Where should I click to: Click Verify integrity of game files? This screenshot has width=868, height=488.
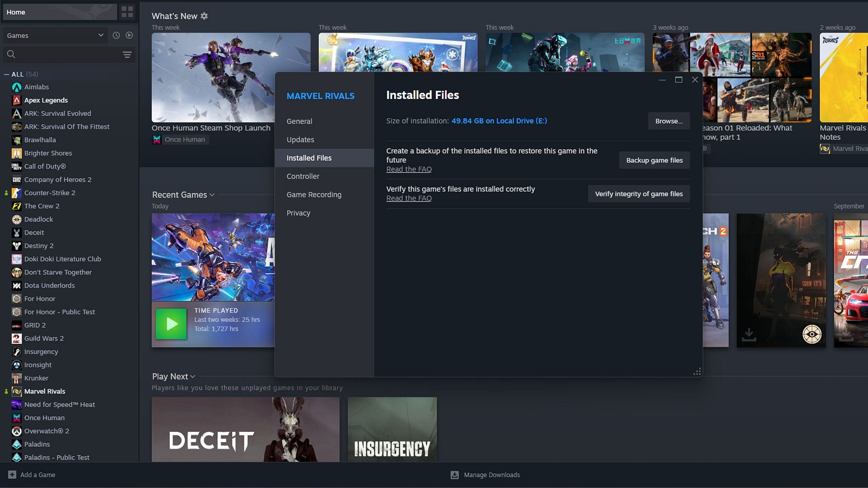coord(639,194)
